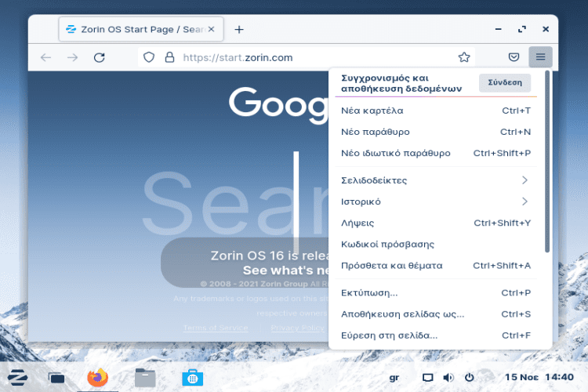The image size is (588, 392).
Task: Close the hamburger application menu button
Action: 540,57
